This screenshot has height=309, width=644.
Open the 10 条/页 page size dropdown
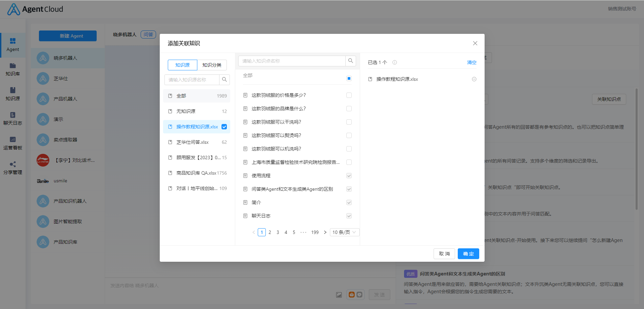tap(345, 232)
